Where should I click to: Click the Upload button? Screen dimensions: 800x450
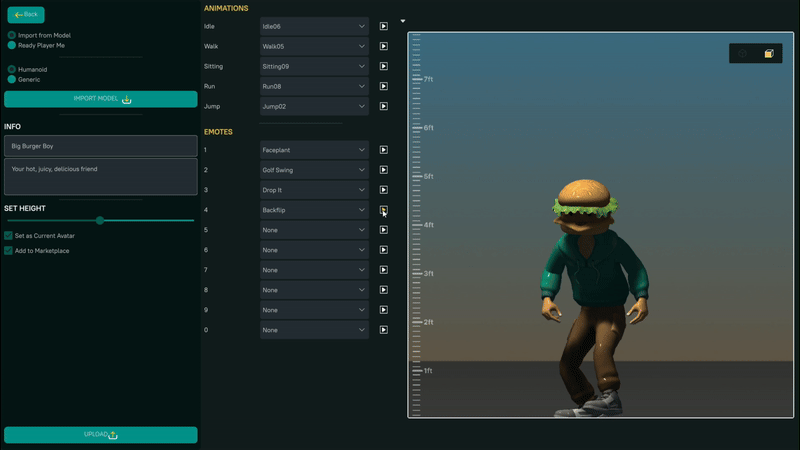tap(101, 435)
